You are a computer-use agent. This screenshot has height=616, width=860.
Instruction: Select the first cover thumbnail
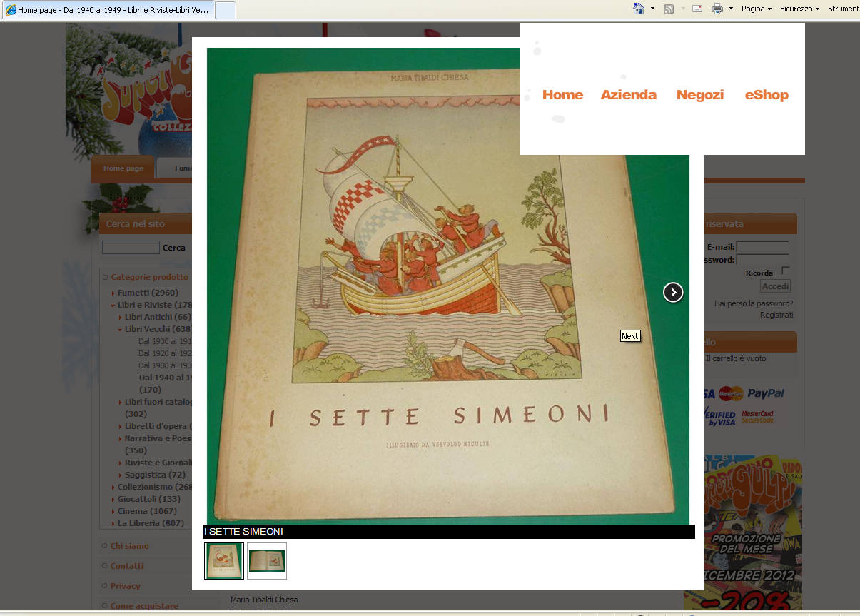[x=224, y=561]
